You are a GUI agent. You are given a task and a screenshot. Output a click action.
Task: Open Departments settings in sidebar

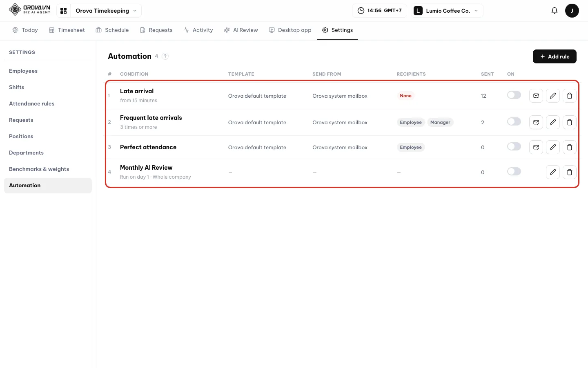click(x=48, y=153)
